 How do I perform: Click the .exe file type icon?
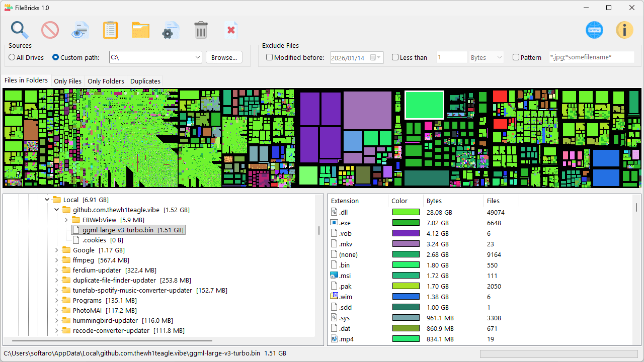click(x=334, y=223)
